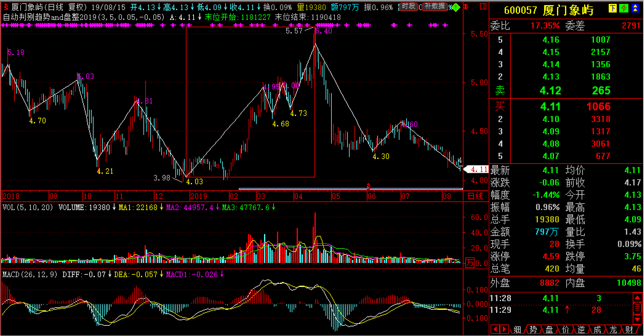Image resolution: width=644 pixels, height=336 pixels.
Task: Click the 卖 4.12 sell-one row
Action: point(566,90)
